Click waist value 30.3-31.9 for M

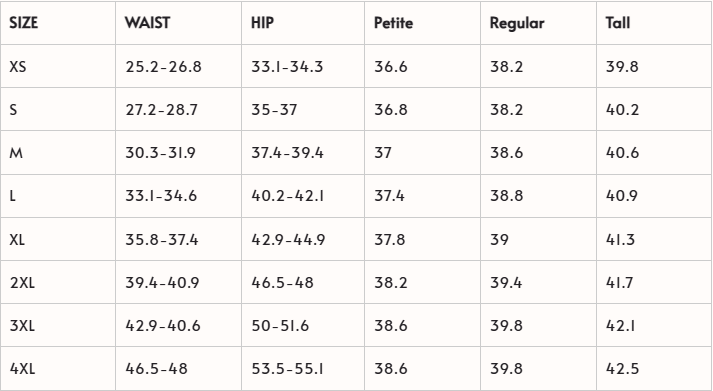161,153
